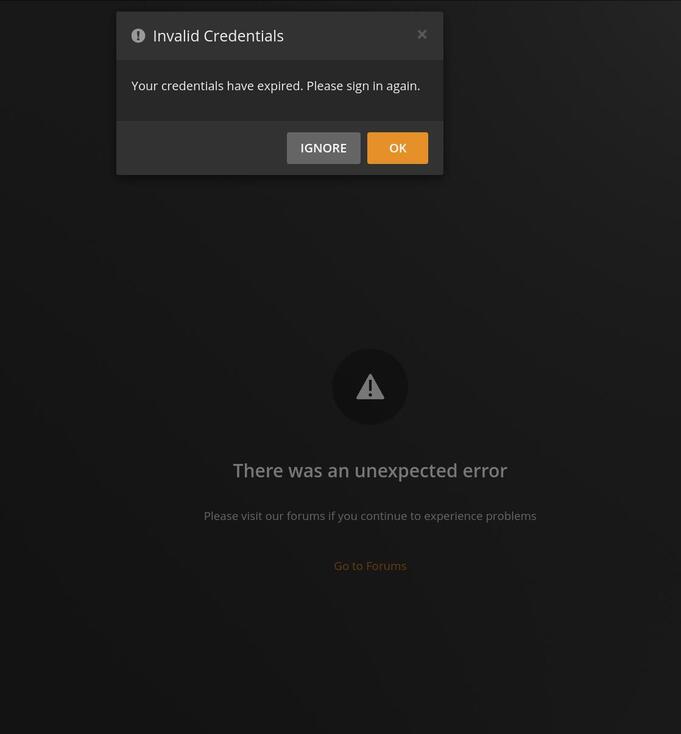Viewport: 681px width, 734px height.
Task: Click the dark circle around the warning triangle
Action: pos(370,387)
